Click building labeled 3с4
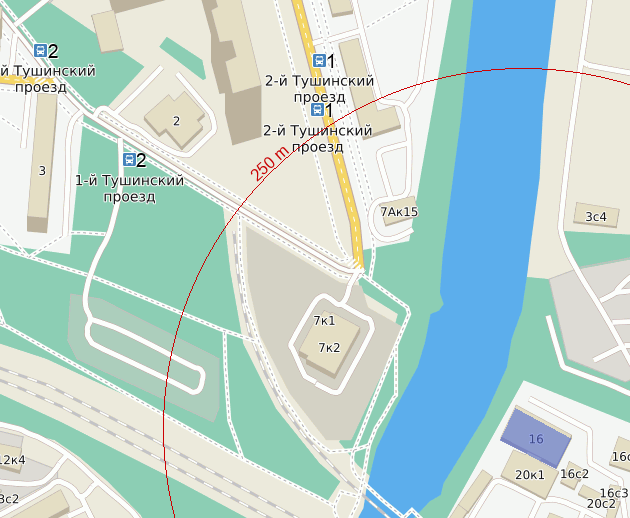 596,216
